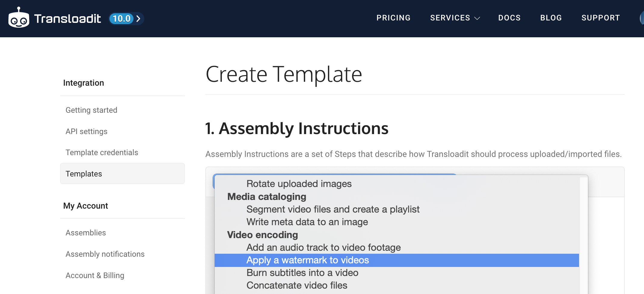
Task: Open the Assemblies page
Action: (86, 233)
